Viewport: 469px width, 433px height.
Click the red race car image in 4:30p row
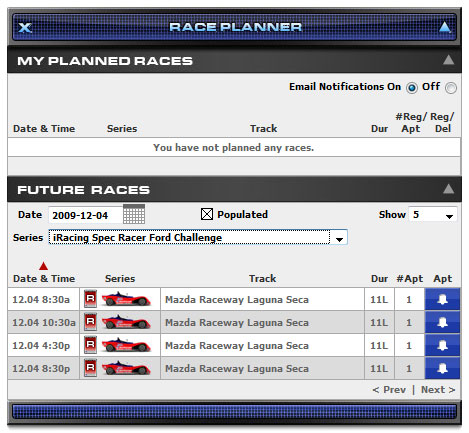[126, 345]
